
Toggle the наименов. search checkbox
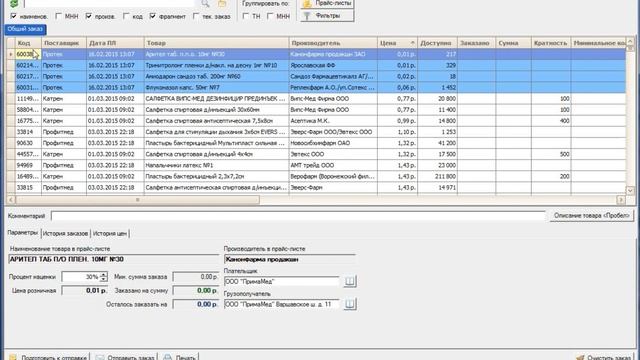click(13, 16)
